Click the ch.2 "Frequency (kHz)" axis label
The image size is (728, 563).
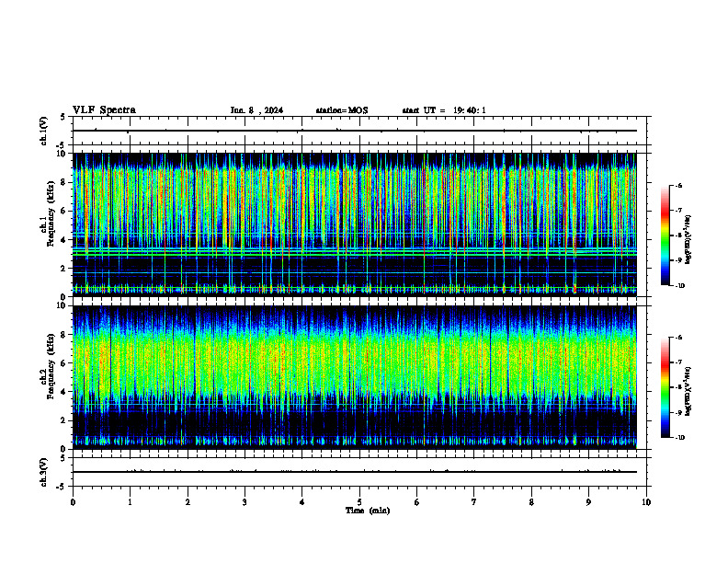(x=51, y=366)
